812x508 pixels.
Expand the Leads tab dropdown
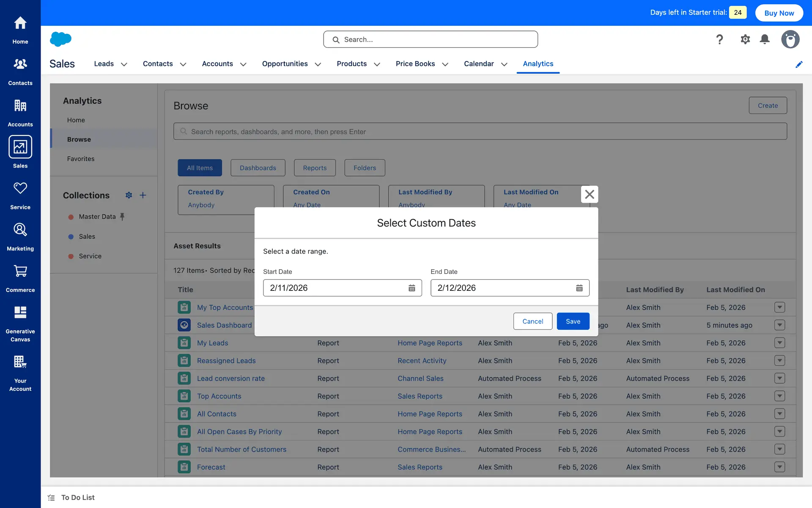coord(124,64)
